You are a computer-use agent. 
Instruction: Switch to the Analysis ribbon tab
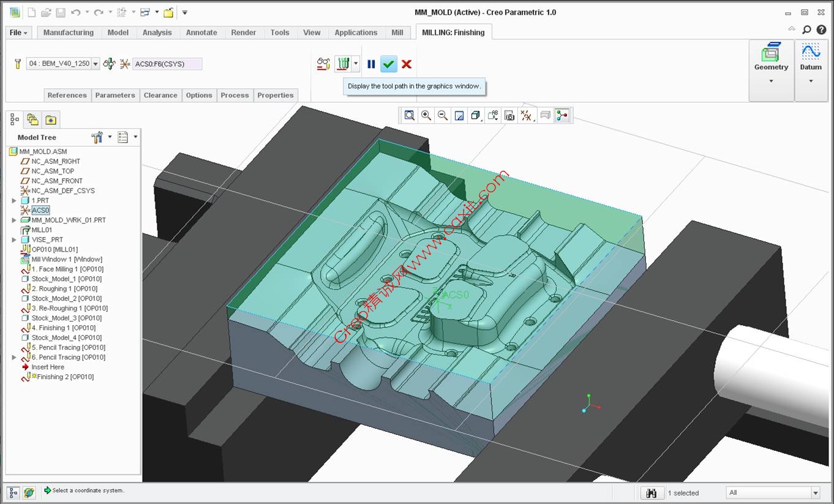tap(157, 32)
